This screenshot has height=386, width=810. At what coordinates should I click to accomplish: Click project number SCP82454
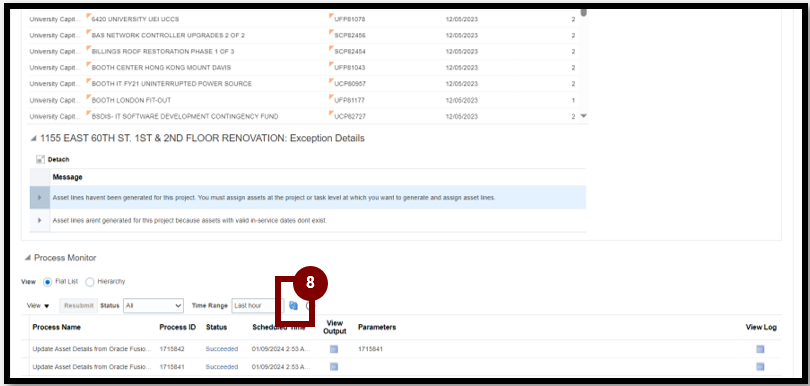pos(350,52)
